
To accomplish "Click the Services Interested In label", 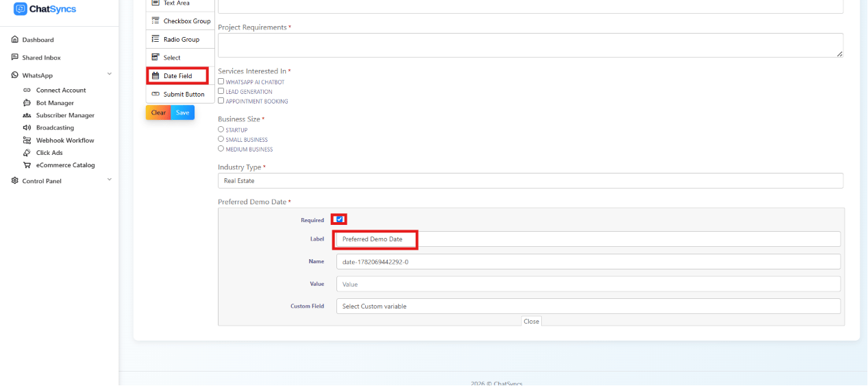I will click(x=254, y=71).
